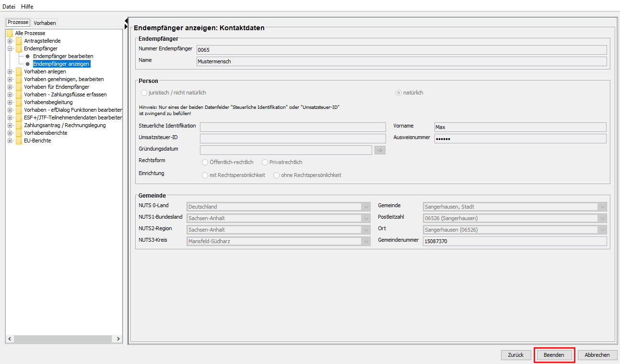Collapse the left navigation panel arrow
This screenshot has height=364, width=620.
coord(126,21)
